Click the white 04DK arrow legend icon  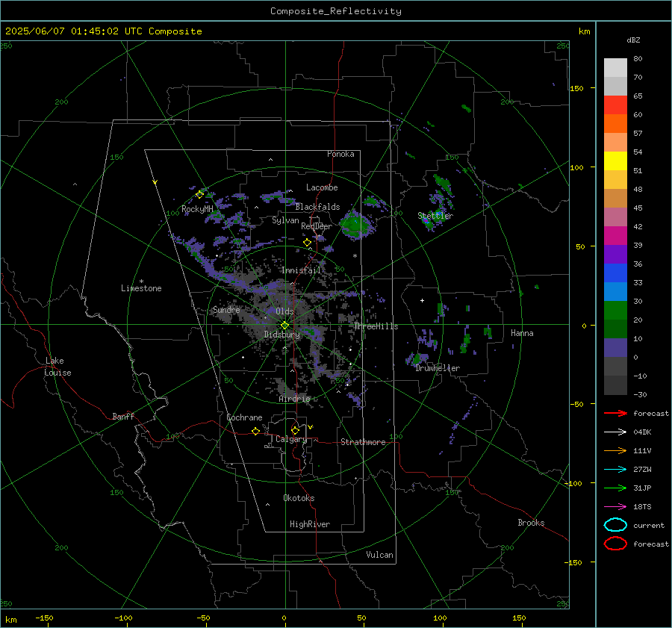point(615,432)
